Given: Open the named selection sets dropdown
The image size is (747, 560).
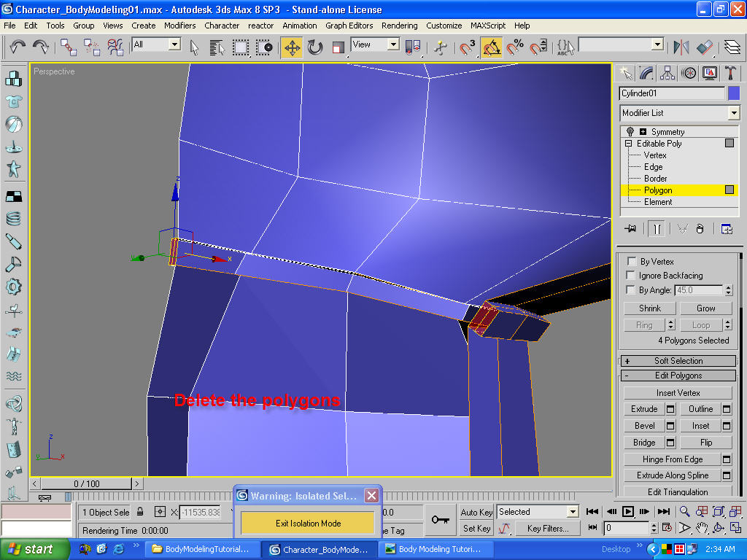Looking at the screenshot, I should click(x=622, y=44).
